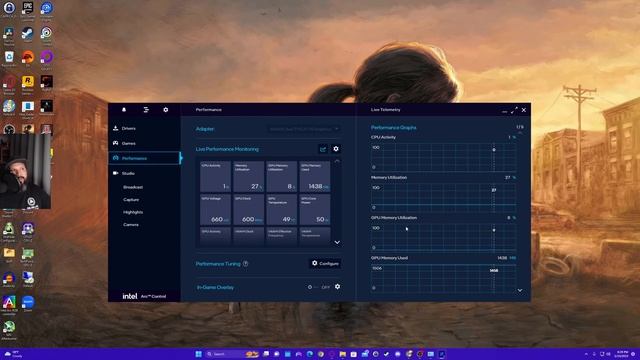Open the Windows Start menu

click(x=198, y=354)
